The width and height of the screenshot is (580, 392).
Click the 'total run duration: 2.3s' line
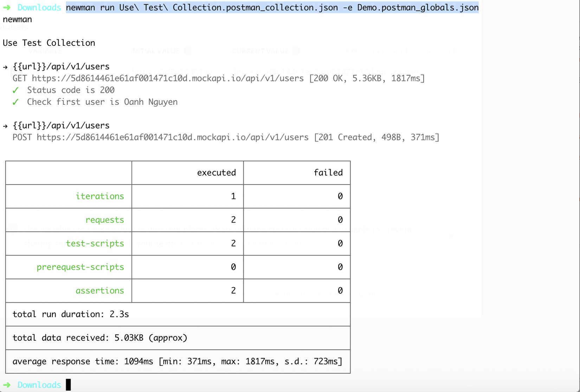71,314
